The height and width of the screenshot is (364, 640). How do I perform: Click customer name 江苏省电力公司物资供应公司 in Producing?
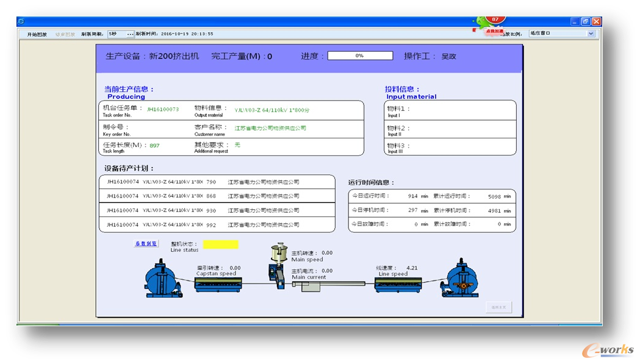[x=270, y=128]
